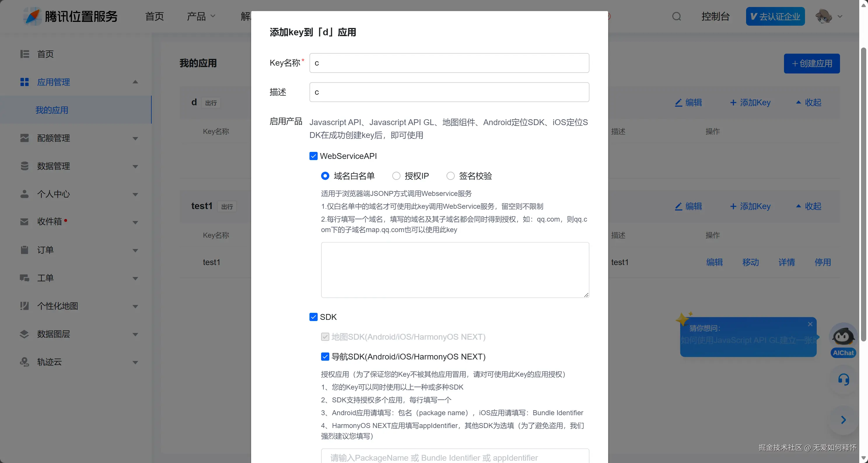Open 控制台 from the header
868x463 pixels.
(x=715, y=16)
